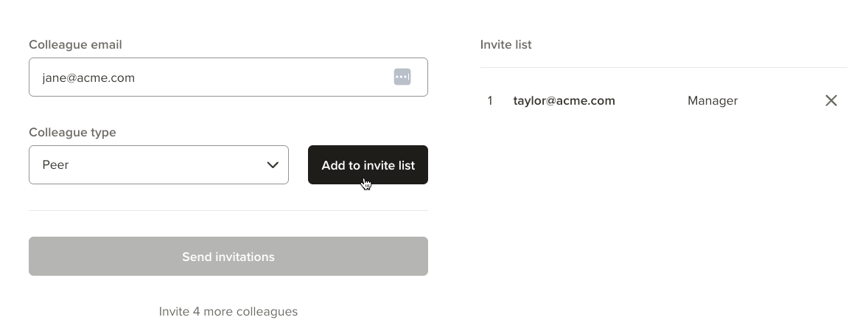Click the Colleague email label
Screen dimensions: 868x334
point(75,44)
